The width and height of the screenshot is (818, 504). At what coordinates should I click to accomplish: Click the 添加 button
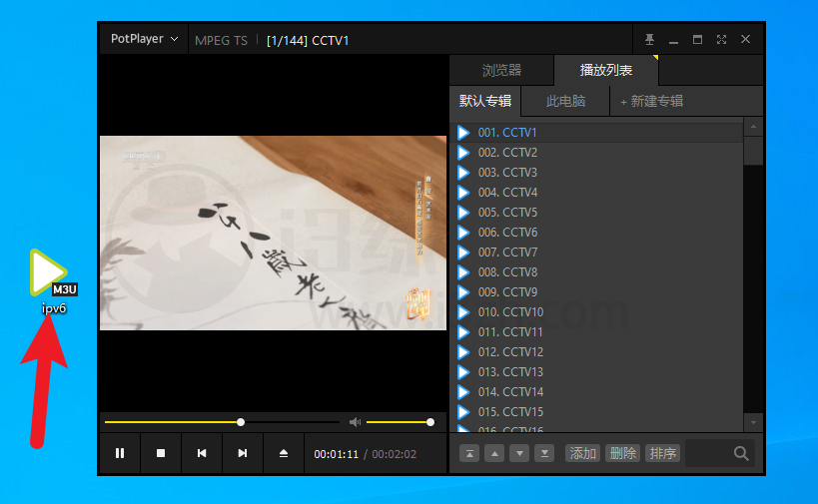(582, 453)
